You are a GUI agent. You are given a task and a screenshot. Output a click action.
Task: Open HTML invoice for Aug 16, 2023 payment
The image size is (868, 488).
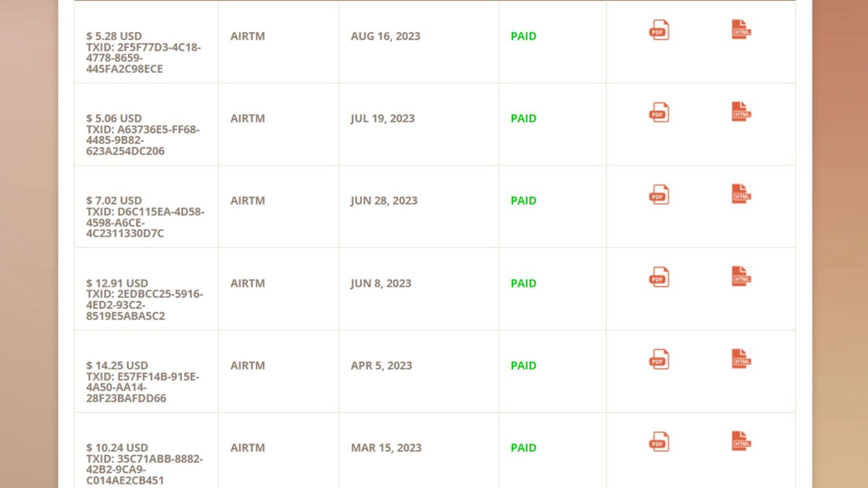pos(741,29)
